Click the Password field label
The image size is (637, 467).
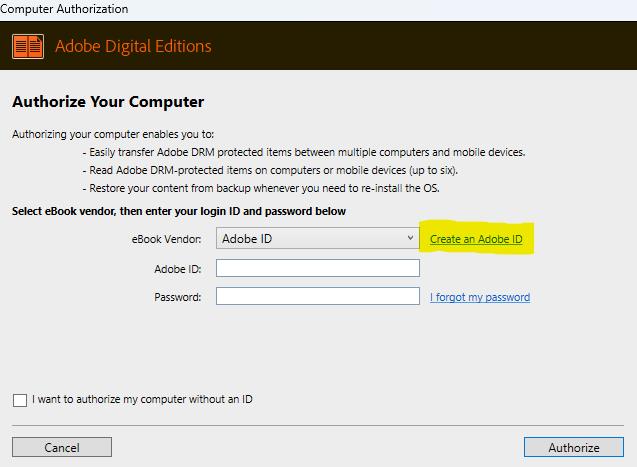pyautogui.click(x=177, y=297)
